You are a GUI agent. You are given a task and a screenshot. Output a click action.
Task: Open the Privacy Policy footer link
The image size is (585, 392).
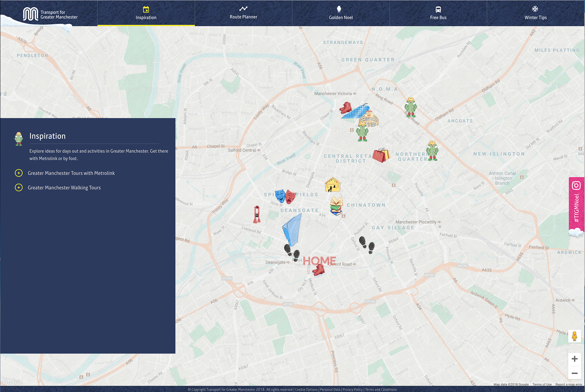tap(353, 390)
